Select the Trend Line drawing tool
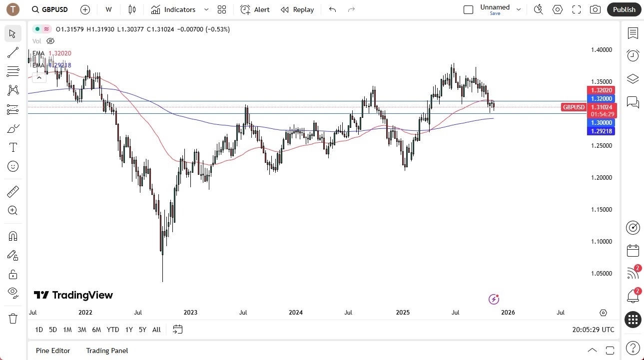644x360 pixels. coord(12,52)
